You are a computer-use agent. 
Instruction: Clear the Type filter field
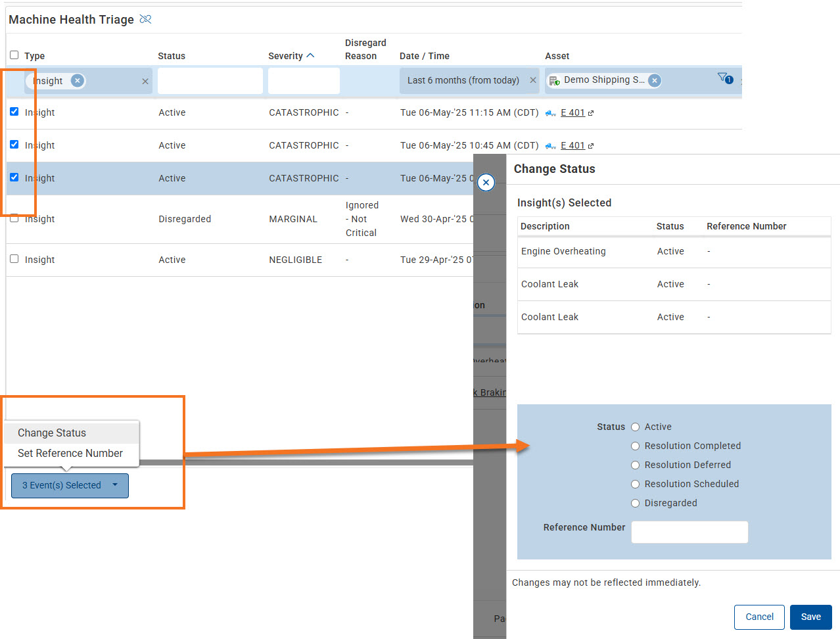[x=145, y=81]
